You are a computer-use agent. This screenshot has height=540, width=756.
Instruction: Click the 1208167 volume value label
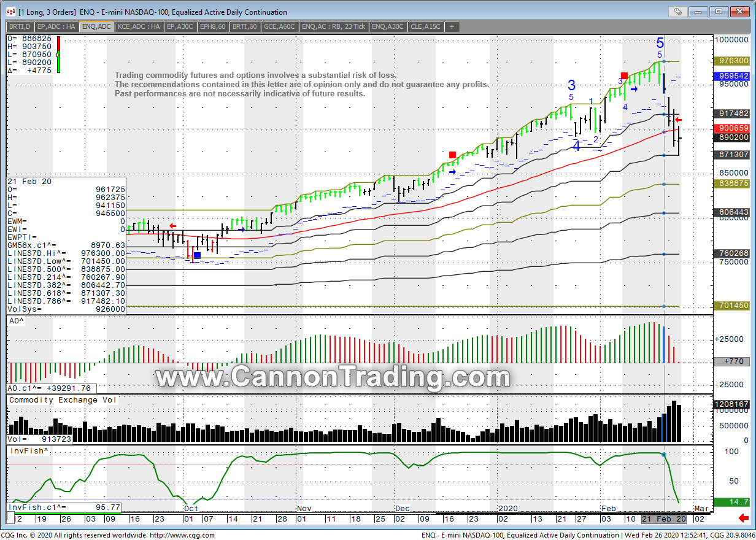point(731,405)
